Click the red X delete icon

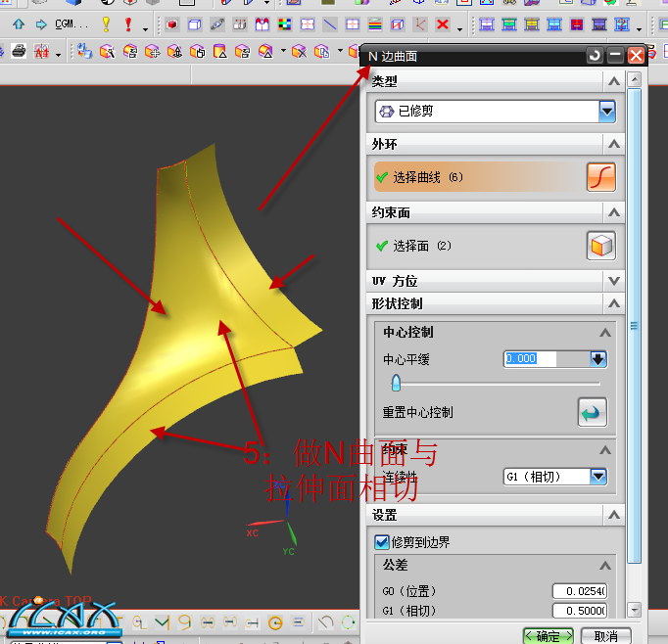443,24
